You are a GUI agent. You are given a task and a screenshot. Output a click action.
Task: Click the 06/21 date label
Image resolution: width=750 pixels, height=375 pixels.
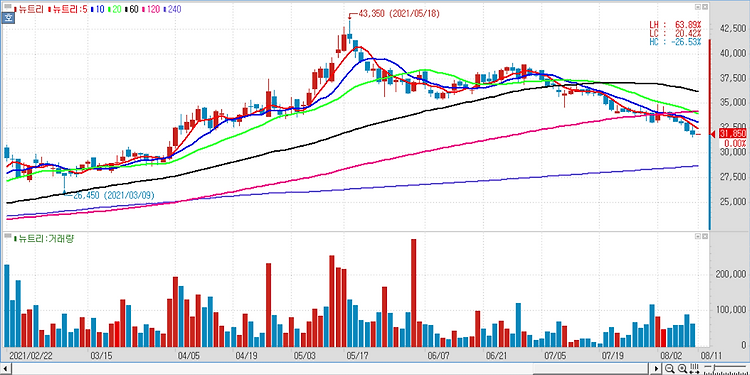[496, 355]
